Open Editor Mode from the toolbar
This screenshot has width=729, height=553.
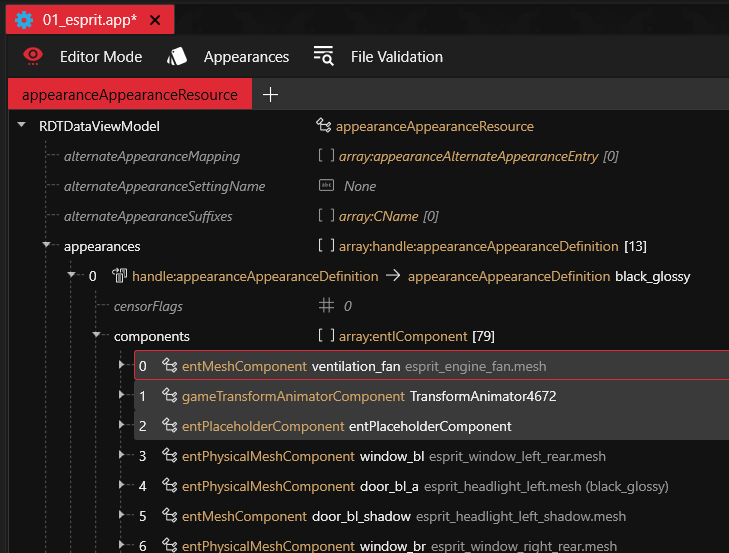100,57
